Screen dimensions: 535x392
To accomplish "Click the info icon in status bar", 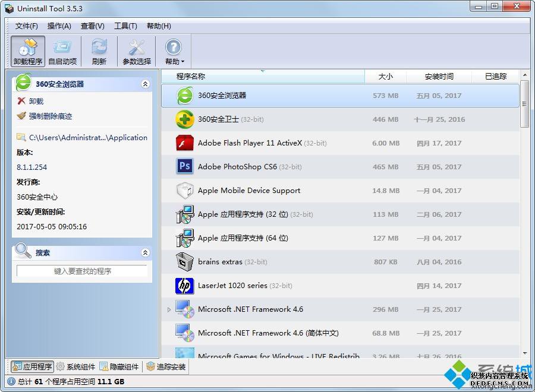I will (x=11, y=381).
